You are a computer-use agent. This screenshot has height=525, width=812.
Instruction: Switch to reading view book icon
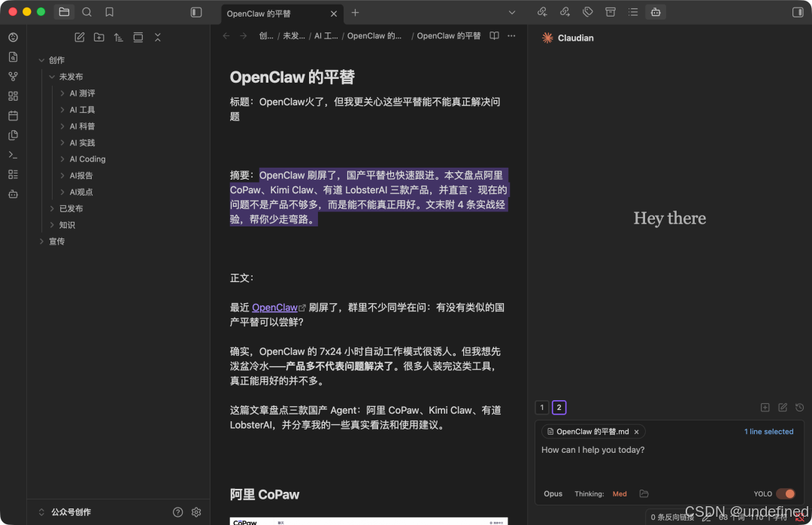[495, 36]
